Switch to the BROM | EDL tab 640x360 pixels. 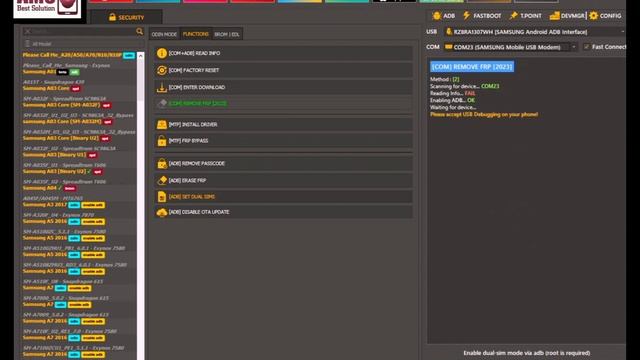227,34
